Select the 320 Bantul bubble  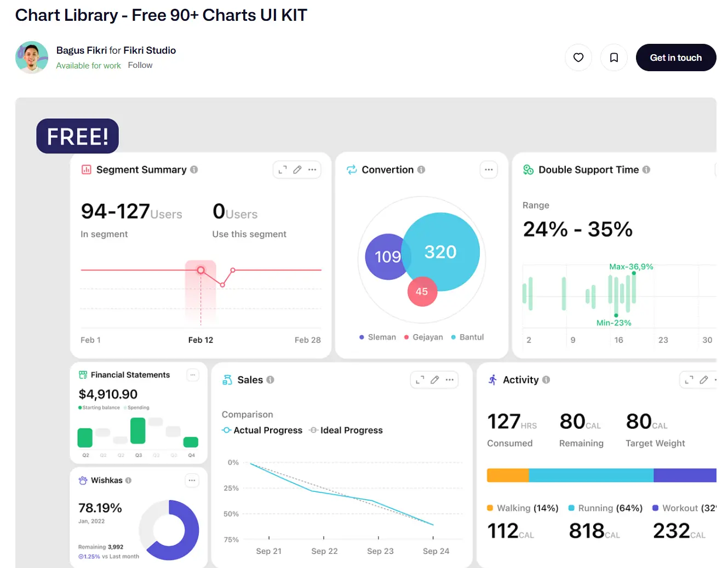click(x=441, y=252)
